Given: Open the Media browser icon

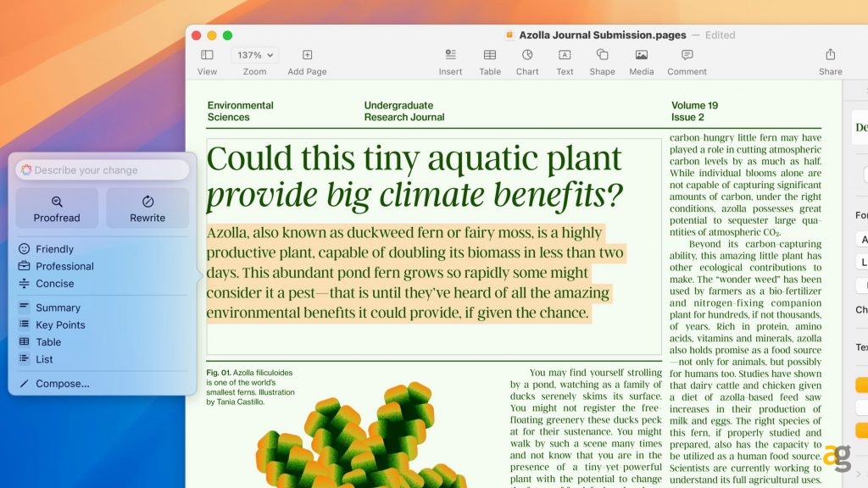Looking at the screenshot, I should tap(641, 55).
